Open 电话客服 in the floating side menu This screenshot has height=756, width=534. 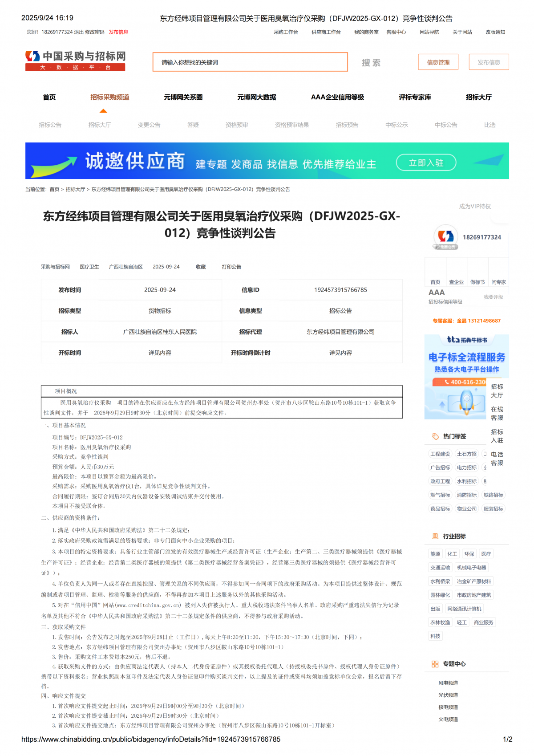tap(497, 459)
